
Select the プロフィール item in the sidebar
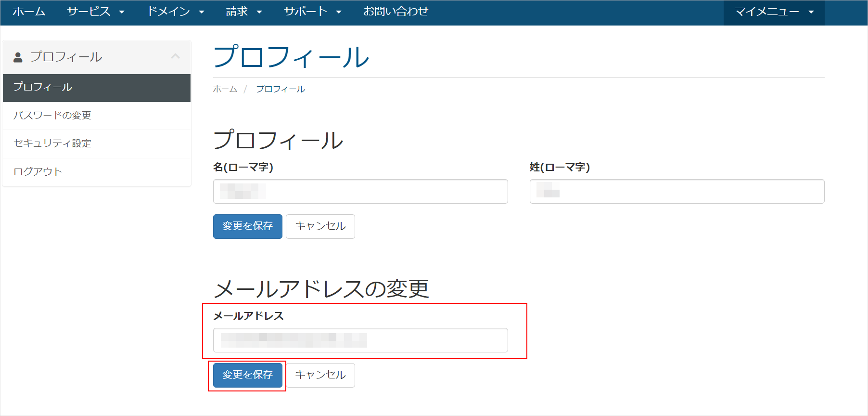pos(96,88)
